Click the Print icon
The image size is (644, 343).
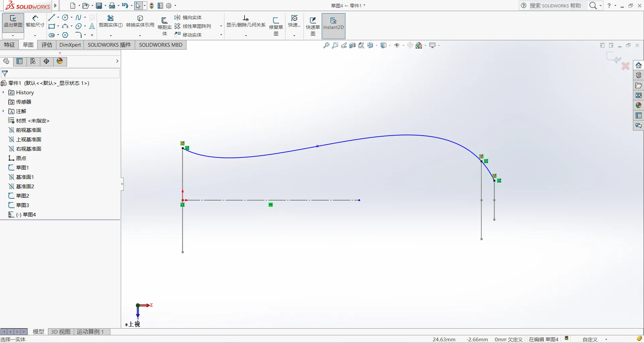point(112,6)
